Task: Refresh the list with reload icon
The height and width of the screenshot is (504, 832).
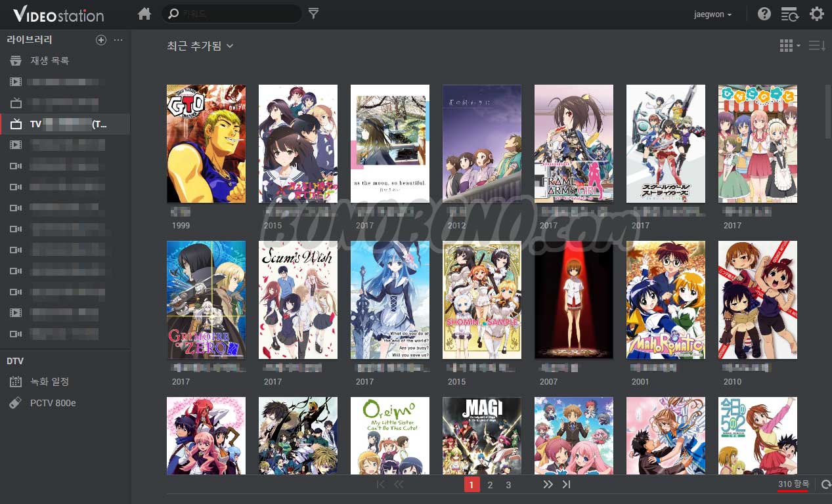Action: coord(826,485)
